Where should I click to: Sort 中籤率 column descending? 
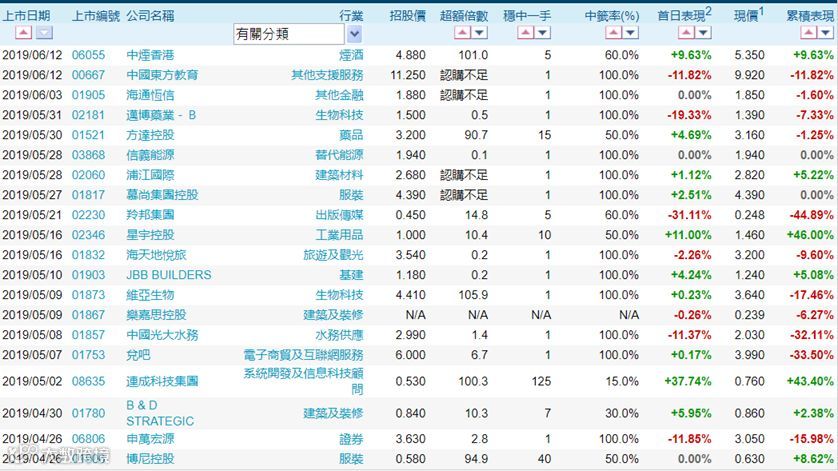(631, 33)
